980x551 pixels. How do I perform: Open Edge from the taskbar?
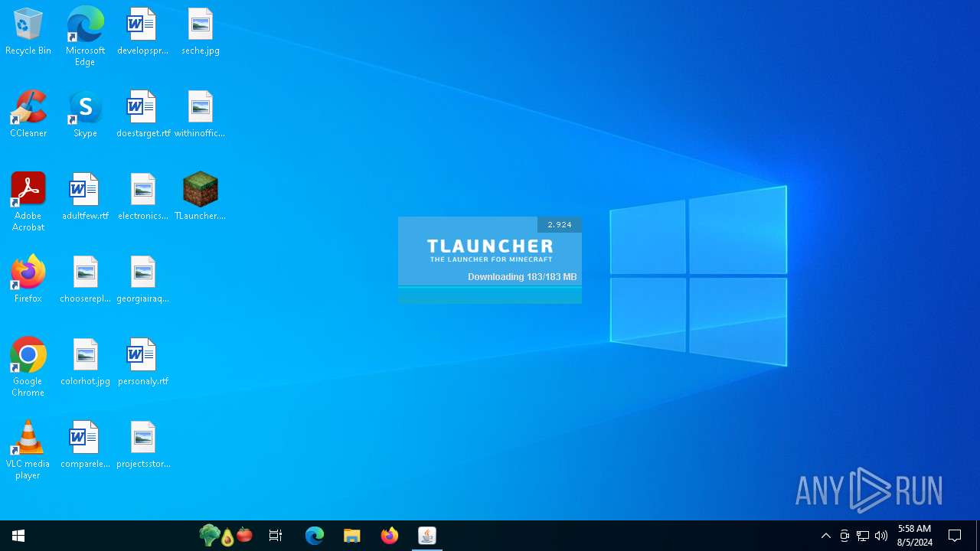tap(315, 536)
